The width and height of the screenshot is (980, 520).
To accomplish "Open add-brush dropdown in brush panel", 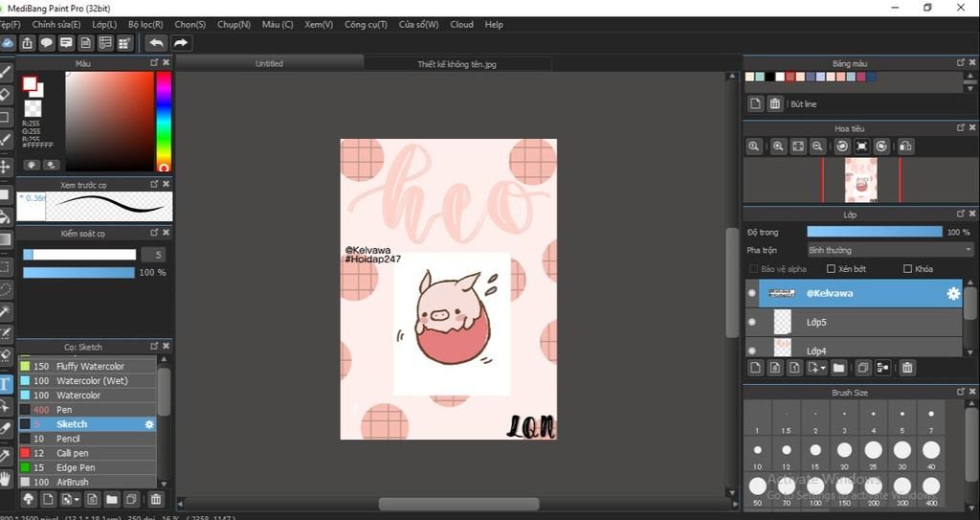I will tap(77, 500).
